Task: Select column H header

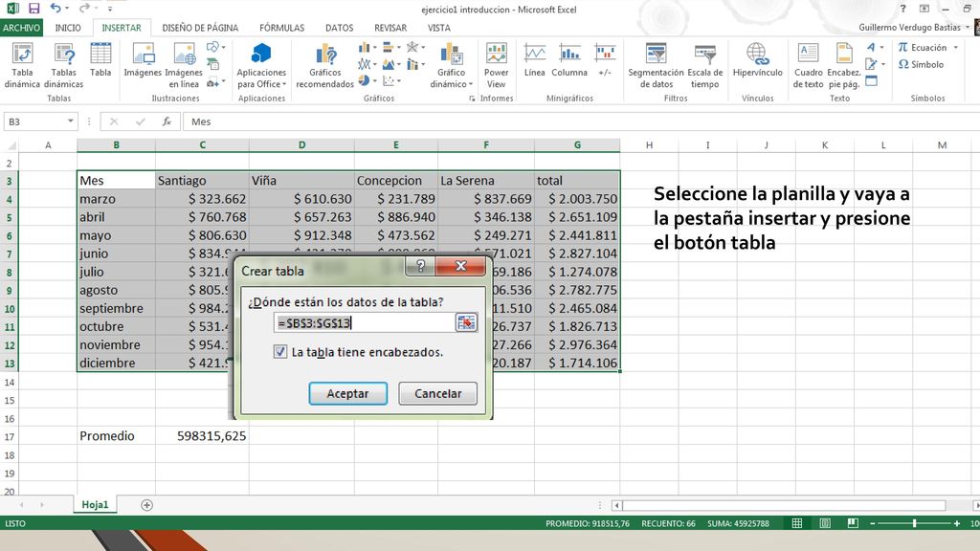Action: 649,145
